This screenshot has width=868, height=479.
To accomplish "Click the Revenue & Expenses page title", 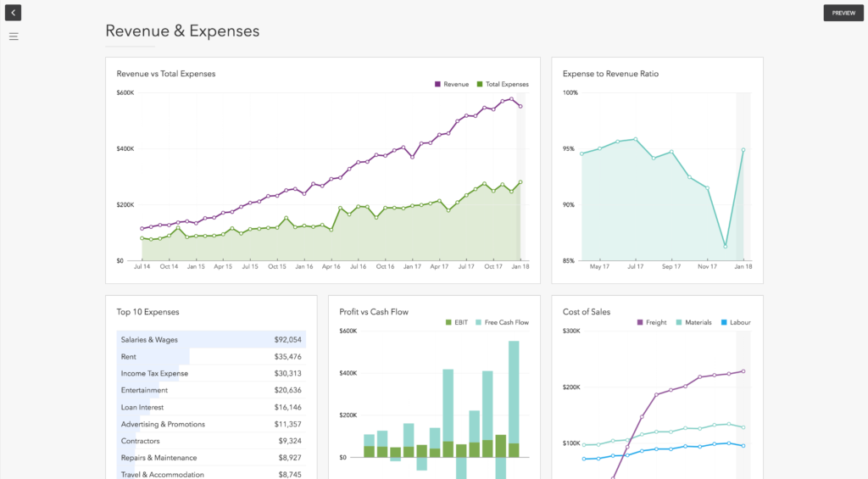I will 182,31.
